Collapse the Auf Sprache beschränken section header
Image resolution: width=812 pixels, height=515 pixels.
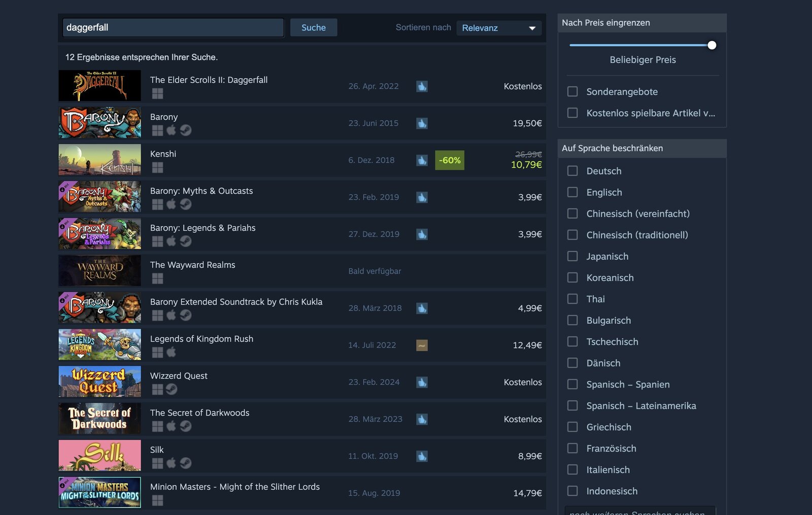pos(642,148)
